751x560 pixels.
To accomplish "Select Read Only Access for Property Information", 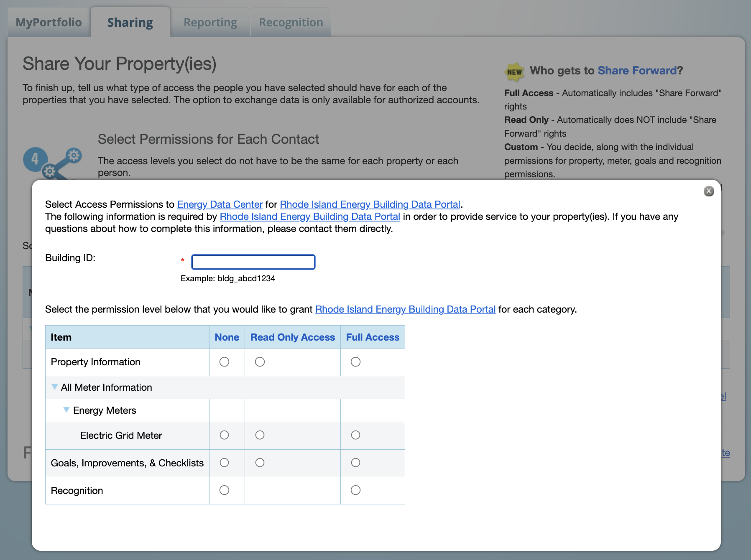I will coord(260,362).
